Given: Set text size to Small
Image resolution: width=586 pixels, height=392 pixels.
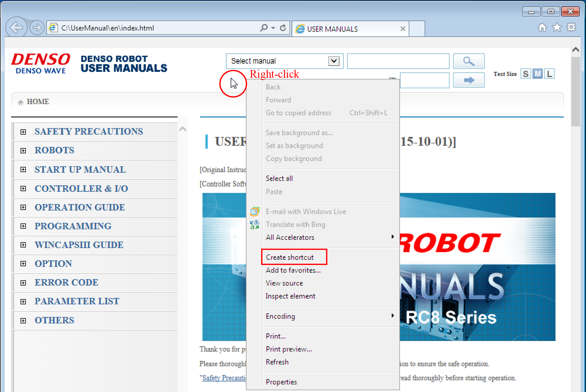Looking at the screenshot, I should (526, 74).
